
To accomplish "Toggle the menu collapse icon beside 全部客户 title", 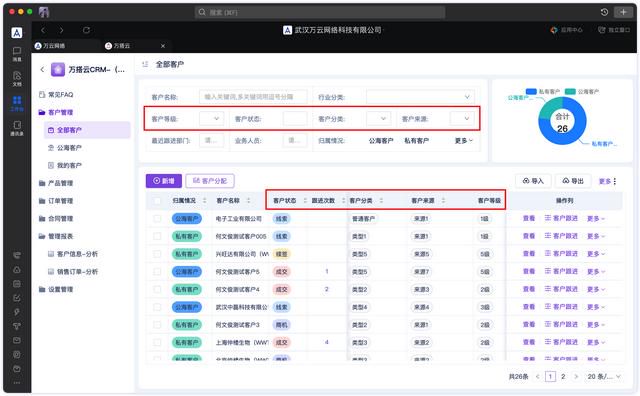I will [145, 64].
